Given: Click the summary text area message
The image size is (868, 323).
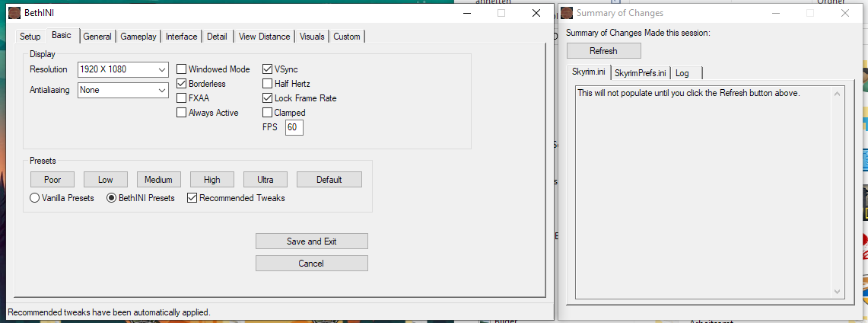Looking at the screenshot, I should 688,93.
